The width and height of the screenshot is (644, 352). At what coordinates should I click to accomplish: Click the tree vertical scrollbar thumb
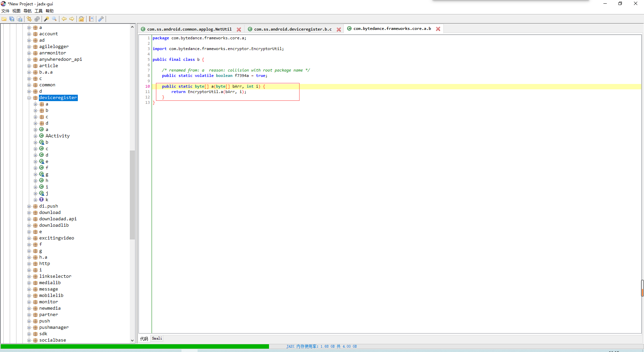(132, 195)
